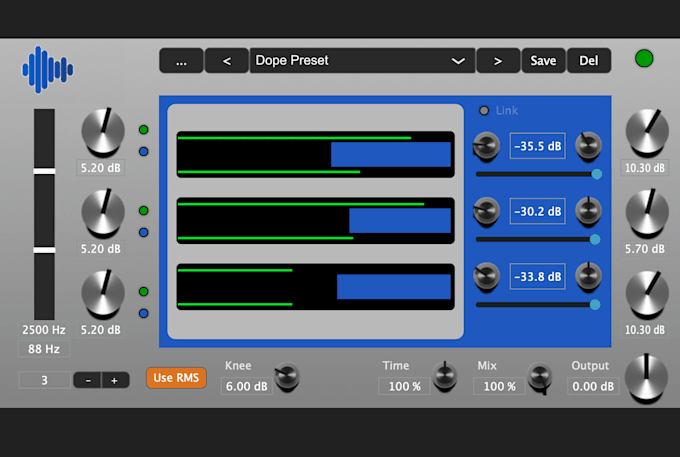Toggle the green power indicator at top right
680x457 pixels.
click(x=644, y=59)
